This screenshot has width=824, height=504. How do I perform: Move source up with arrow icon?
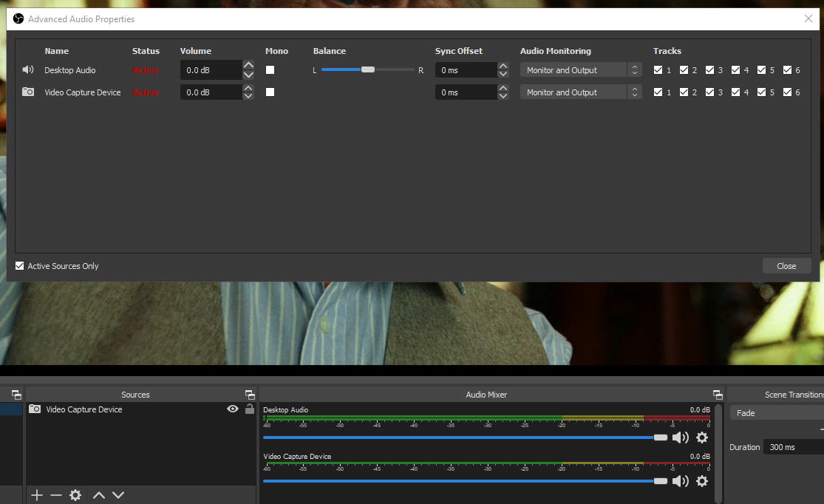click(99, 495)
